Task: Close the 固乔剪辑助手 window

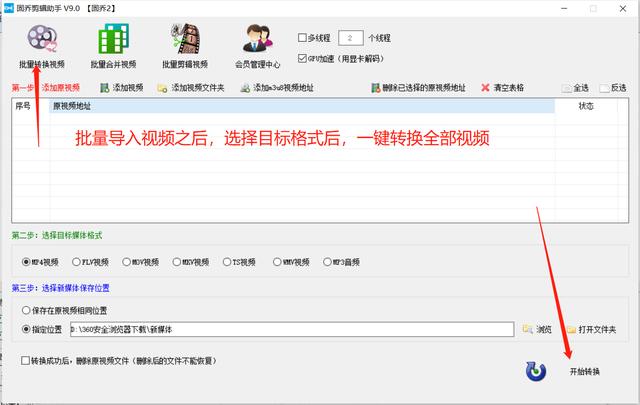Action: [623, 8]
